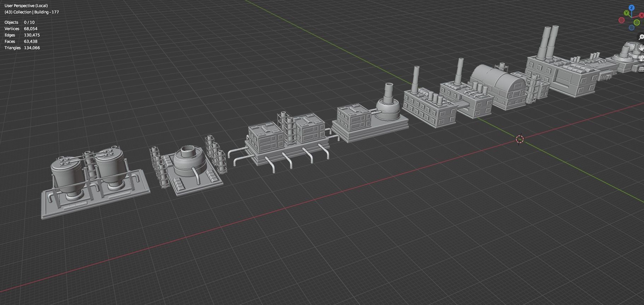This screenshot has width=644, height=305.
Task: Click the Triangles '134,066' statistic
Action: [x=32, y=48]
